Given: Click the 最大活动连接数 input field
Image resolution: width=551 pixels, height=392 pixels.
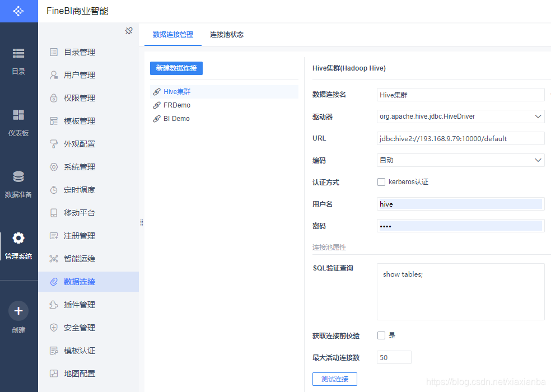Looking at the screenshot, I should [x=394, y=357].
